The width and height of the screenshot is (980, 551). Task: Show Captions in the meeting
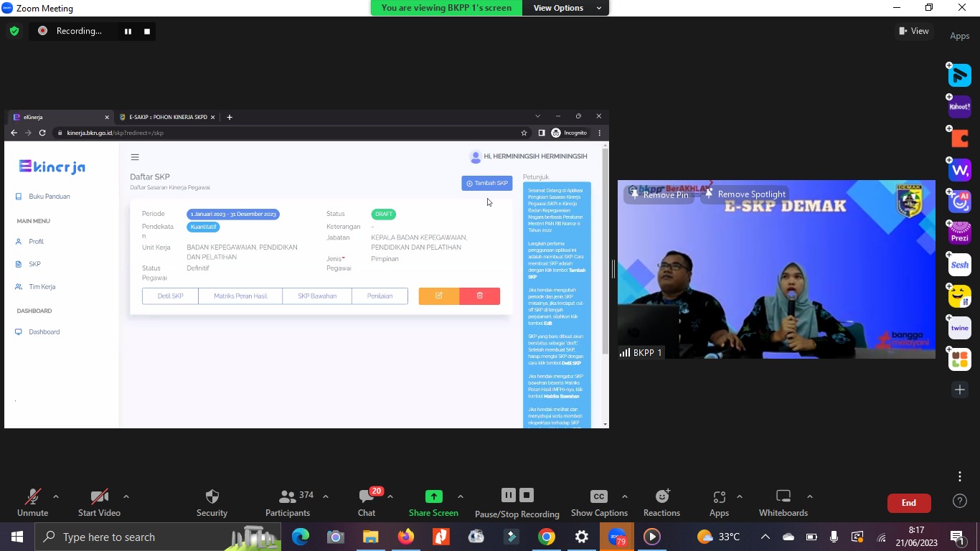pyautogui.click(x=598, y=502)
